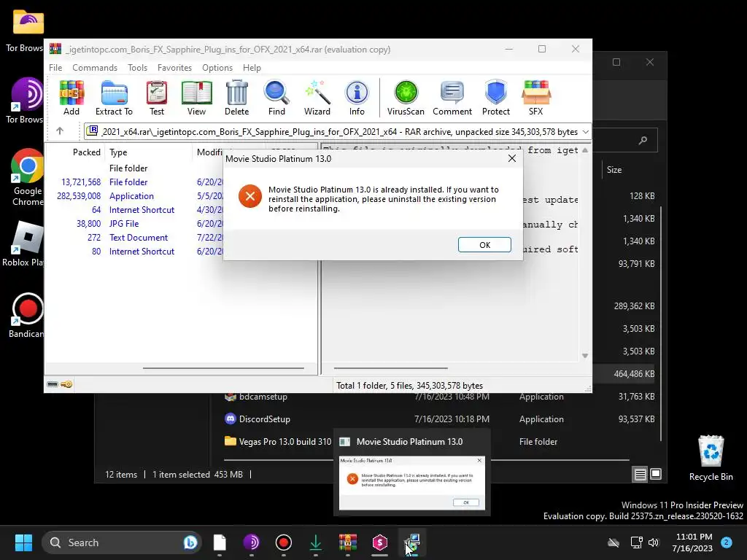The width and height of the screenshot is (747, 560).
Task: Switch Explorer to large thumbnails view
Action: pos(656,474)
